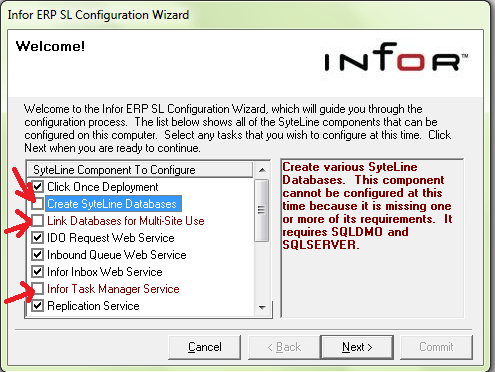The height and width of the screenshot is (372, 495).
Task: Select Link Databases for Multi-Site Use text
Action: pos(126,221)
